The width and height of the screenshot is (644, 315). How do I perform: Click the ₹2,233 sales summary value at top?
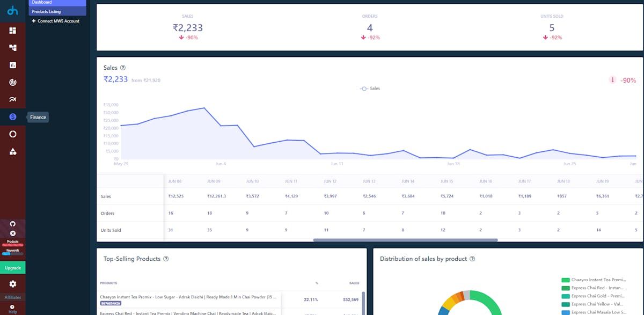pyautogui.click(x=187, y=28)
